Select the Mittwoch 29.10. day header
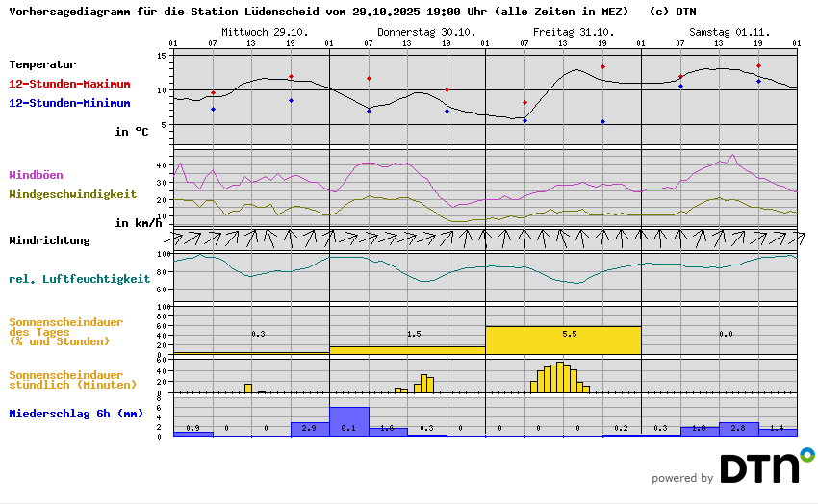This screenshot has width=818, height=504. tap(265, 32)
